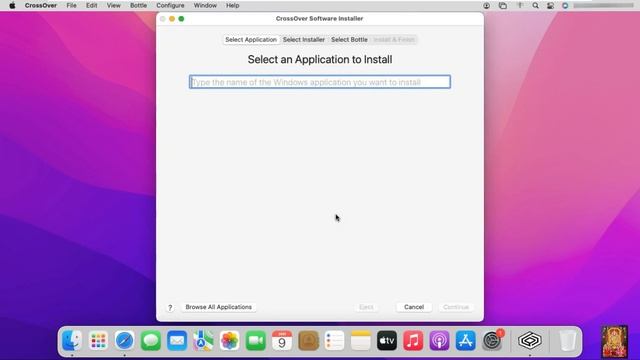Viewport: 640px width, 360px height.
Task: Click the Eject button
Action: [366, 307]
